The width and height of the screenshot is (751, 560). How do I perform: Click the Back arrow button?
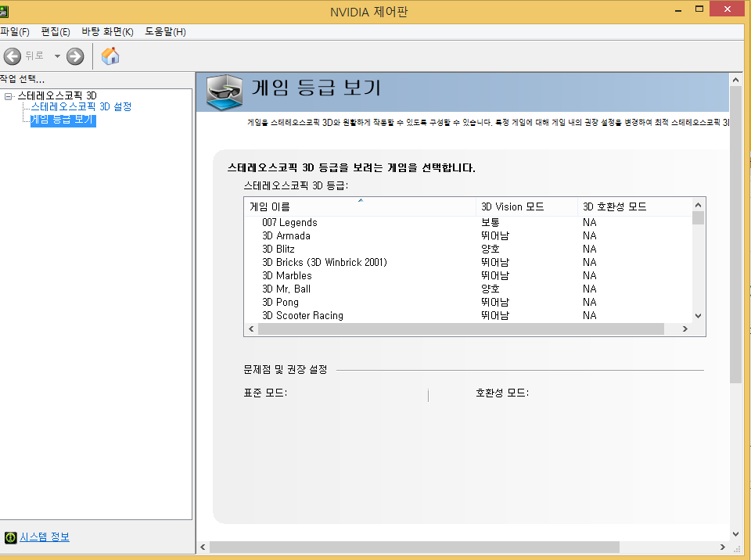coord(13,56)
